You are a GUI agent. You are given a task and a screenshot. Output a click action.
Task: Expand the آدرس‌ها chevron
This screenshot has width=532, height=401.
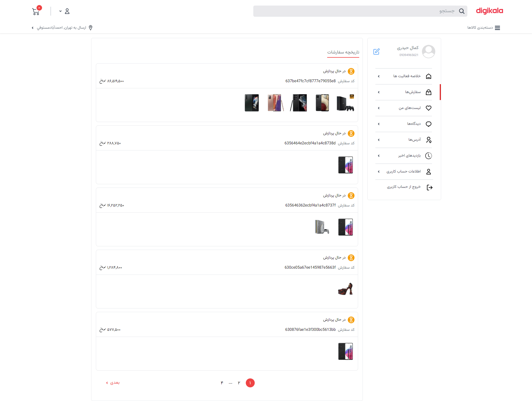click(379, 140)
